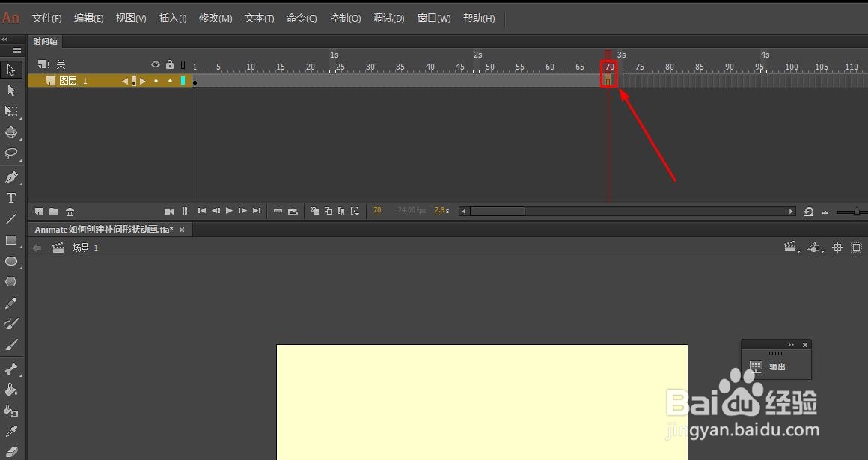The image size is (868, 460).
Task: Select the Free Transform tool
Action: click(x=11, y=111)
